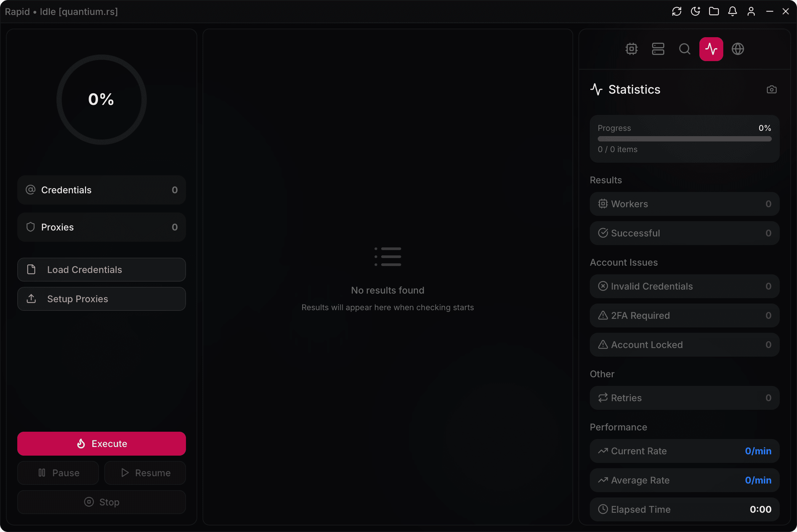This screenshot has width=797, height=532.
Task: Click the Stop button
Action: point(101,502)
